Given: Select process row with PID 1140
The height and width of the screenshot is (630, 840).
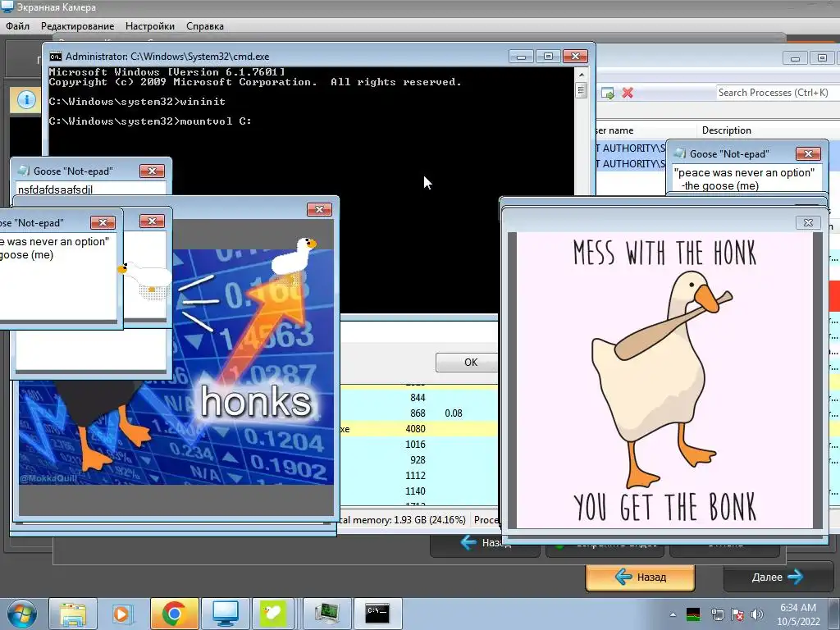Looking at the screenshot, I should (x=419, y=491).
